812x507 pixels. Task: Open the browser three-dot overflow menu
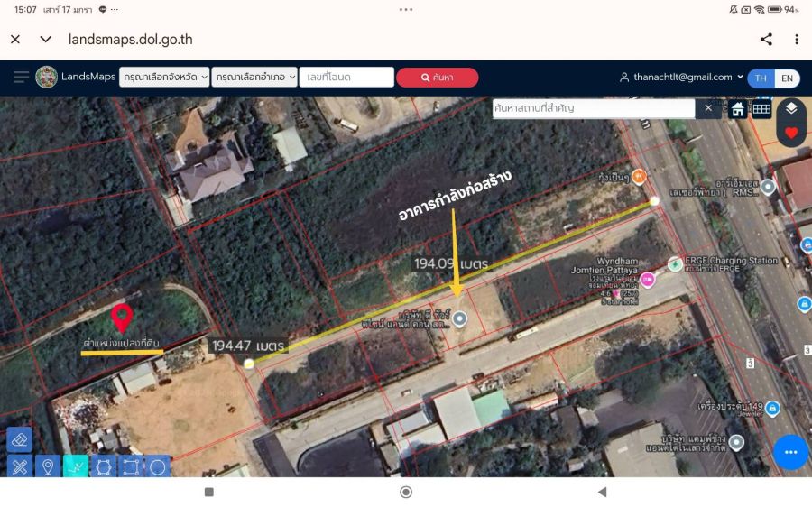click(x=796, y=40)
